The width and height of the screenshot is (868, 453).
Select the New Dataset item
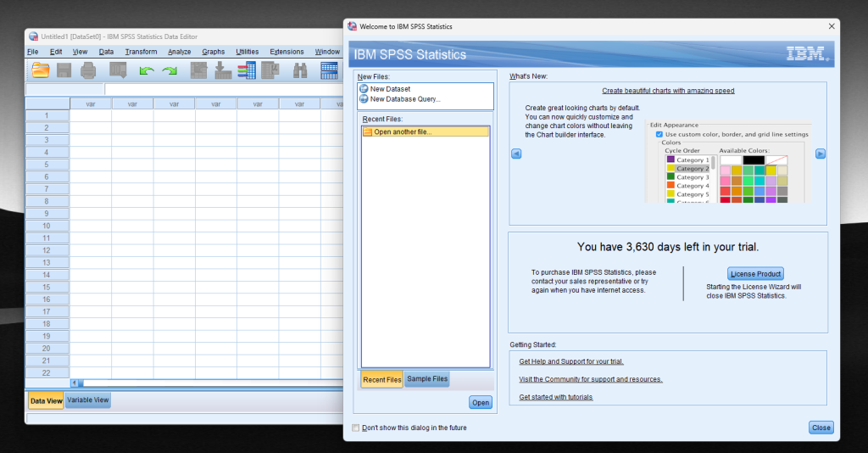point(389,89)
